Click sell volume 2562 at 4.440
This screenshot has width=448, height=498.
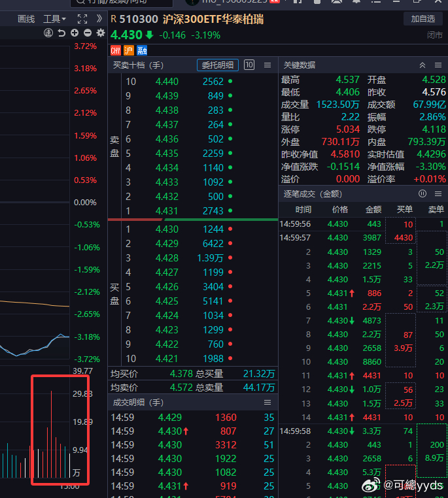213,82
